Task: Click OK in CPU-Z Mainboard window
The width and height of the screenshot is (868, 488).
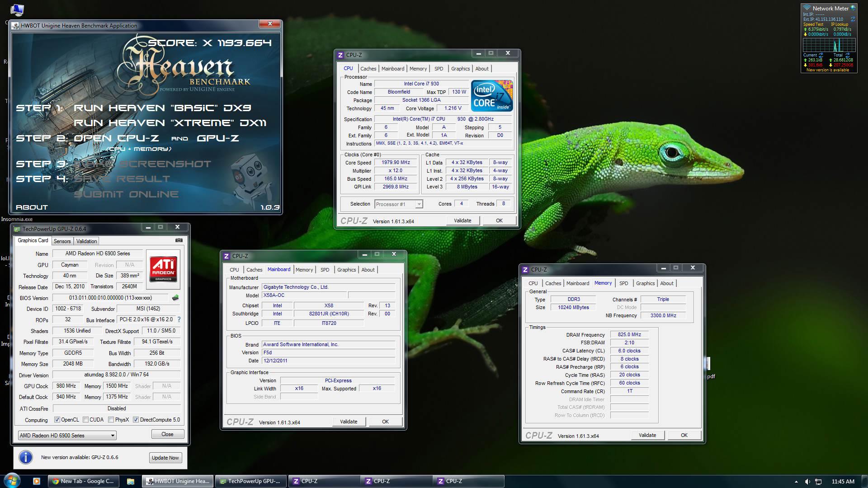Action: point(385,422)
